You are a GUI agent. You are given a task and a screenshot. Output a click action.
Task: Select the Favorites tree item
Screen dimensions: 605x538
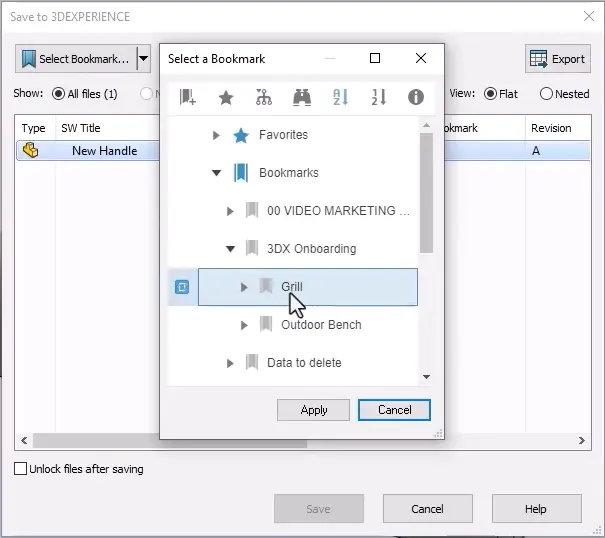click(283, 135)
